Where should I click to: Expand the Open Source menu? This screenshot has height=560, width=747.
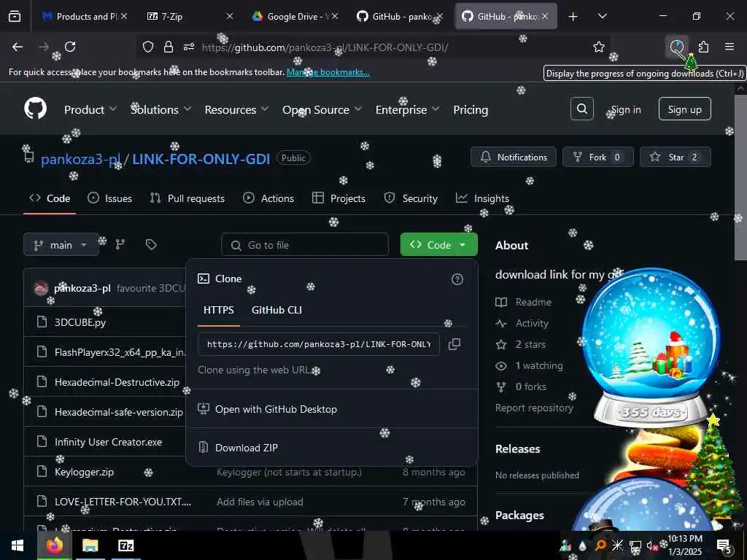[x=322, y=109]
